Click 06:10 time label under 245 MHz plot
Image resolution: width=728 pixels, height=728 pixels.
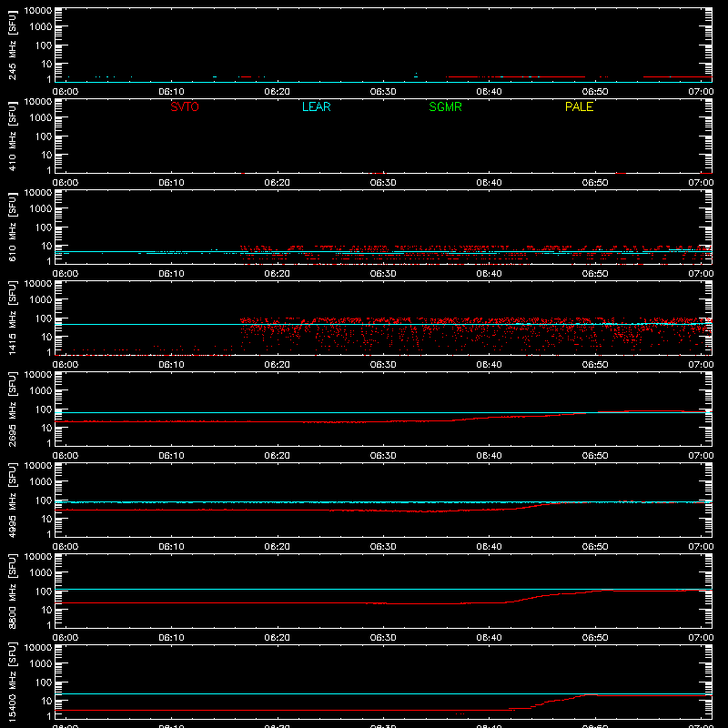(171, 92)
